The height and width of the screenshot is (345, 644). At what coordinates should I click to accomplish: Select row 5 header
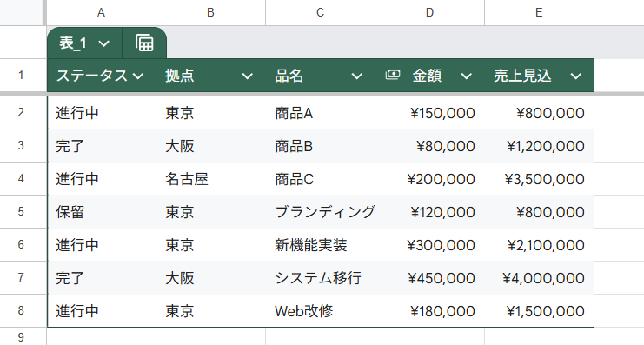[21, 212]
